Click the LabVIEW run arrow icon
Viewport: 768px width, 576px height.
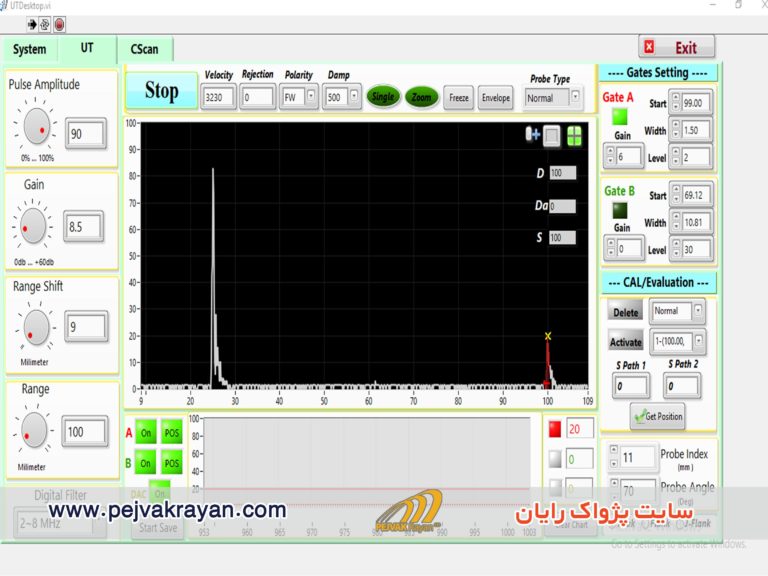[x=32, y=24]
